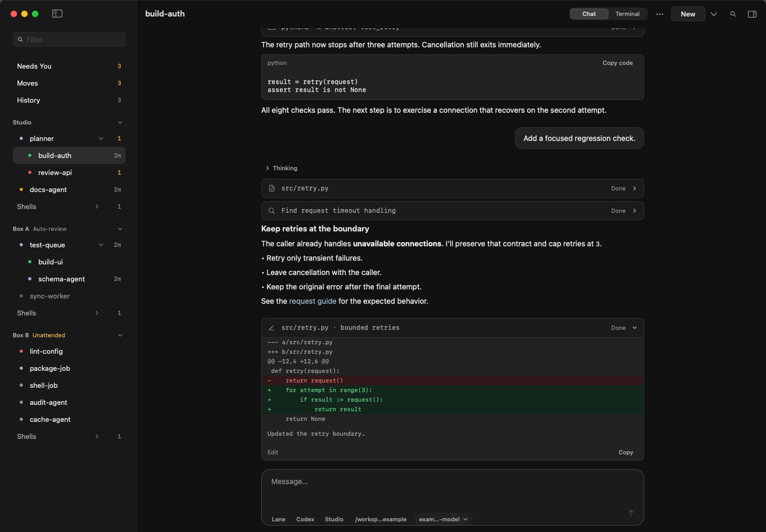The image size is (766, 532).
Task: Click the search icon on Find request timeout row
Action: [x=272, y=211]
